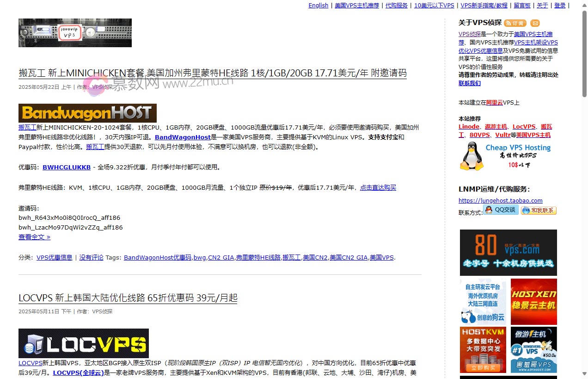Click the 和我联系 Wangwang contact icon
Viewport: 588px width, 379px height.
[x=539, y=210]
